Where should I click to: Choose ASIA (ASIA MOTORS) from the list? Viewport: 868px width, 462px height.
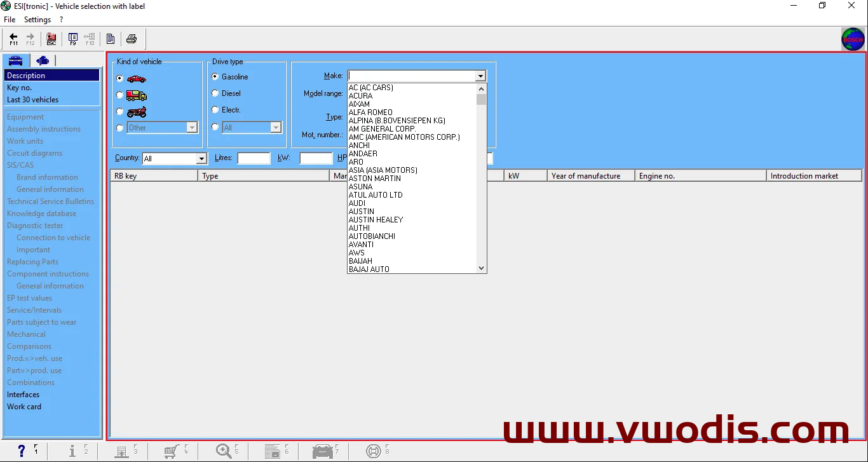click(383, 170)
